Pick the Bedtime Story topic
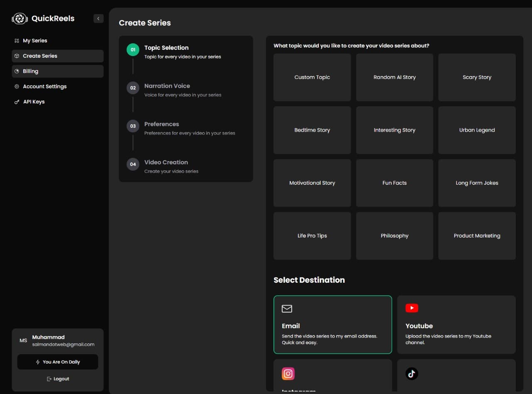The width and height of the screenshot is (532, 394). [x=312, y=130]
